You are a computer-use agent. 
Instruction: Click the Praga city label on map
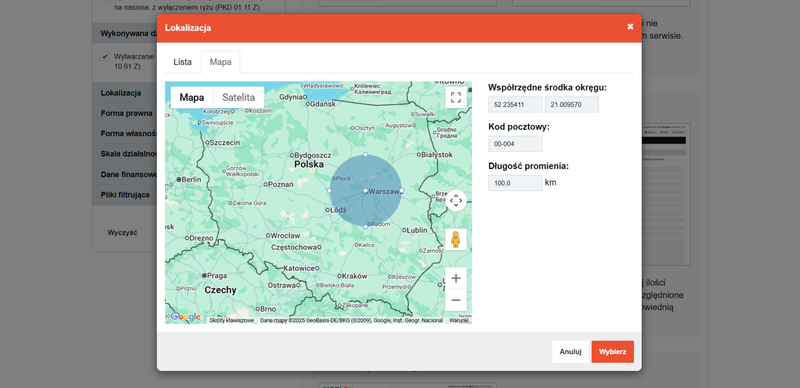(x=217, y=276)
